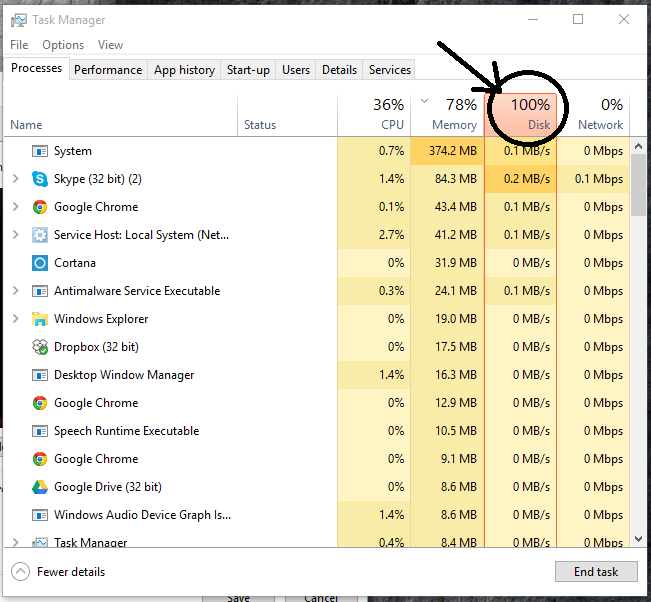Open the View menu
Screen dimensions: 651x602
[110, 45]
